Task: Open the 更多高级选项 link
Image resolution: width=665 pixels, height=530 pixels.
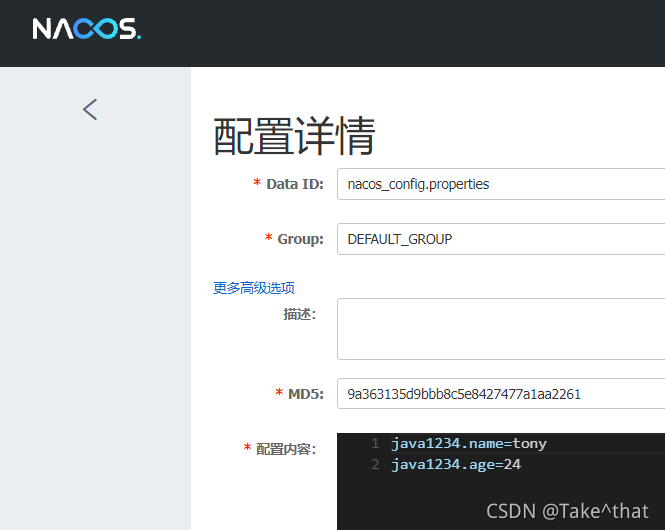Action: point(254,288)
